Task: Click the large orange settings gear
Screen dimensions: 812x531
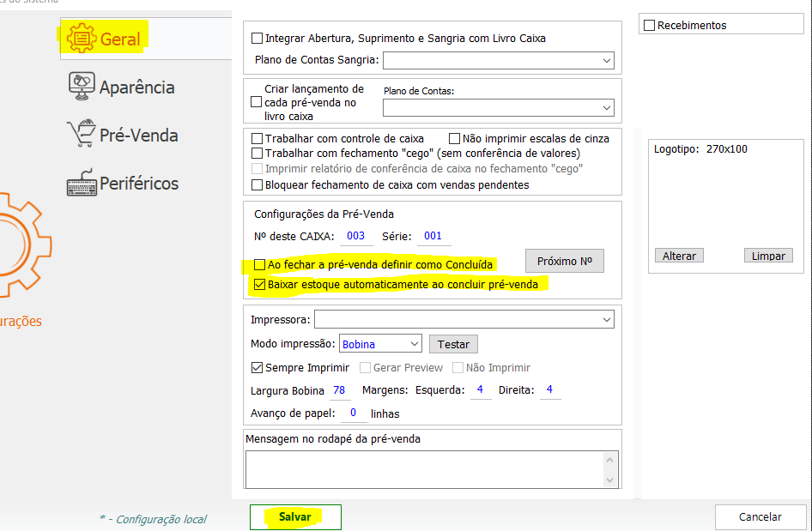Action: coord(17,244)
